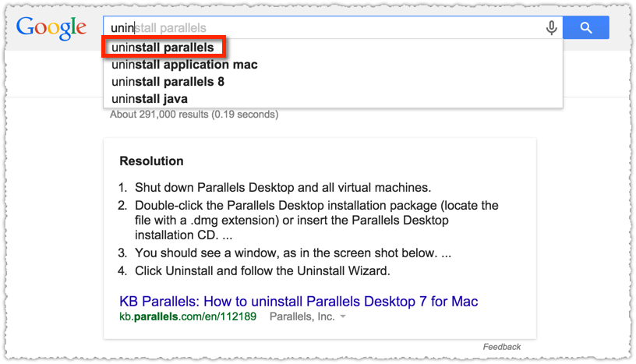
Task: Open the KB Parallels uninstall article link
Action: tap(299, 302)
